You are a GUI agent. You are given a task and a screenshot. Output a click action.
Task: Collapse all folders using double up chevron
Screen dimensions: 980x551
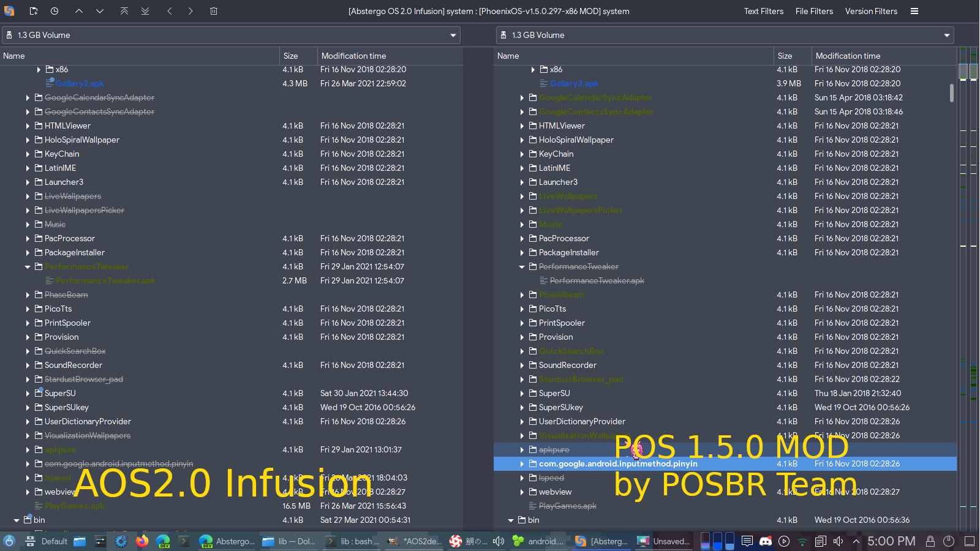pyautogui.click(x=124, y=11)
